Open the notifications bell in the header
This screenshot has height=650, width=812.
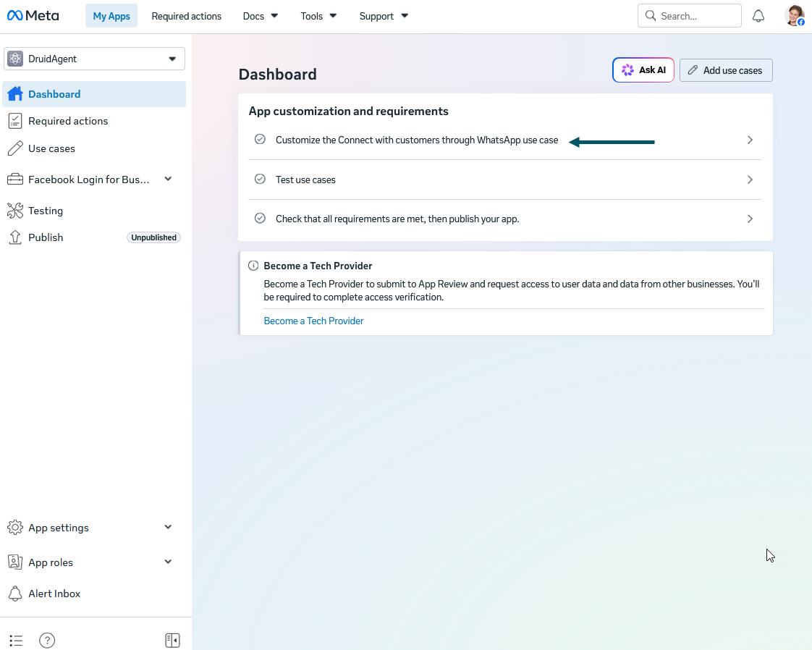pyautogui.click(x=758, y=16)
